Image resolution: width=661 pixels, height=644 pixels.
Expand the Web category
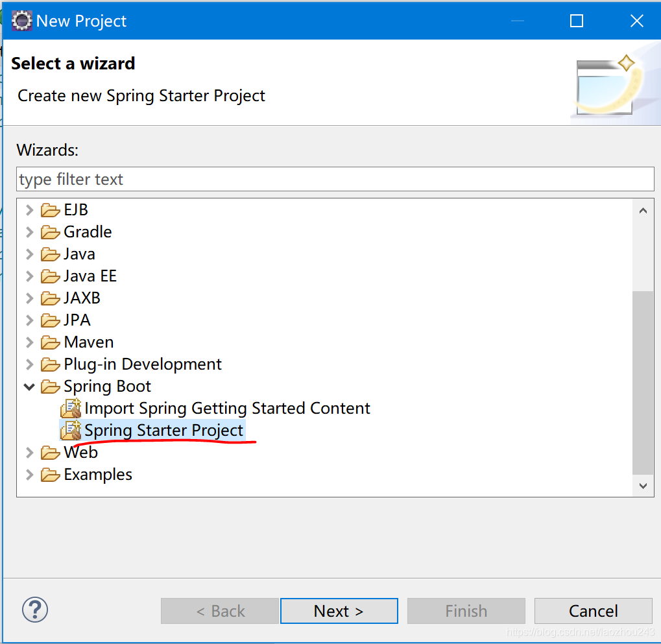pos(29,452)
